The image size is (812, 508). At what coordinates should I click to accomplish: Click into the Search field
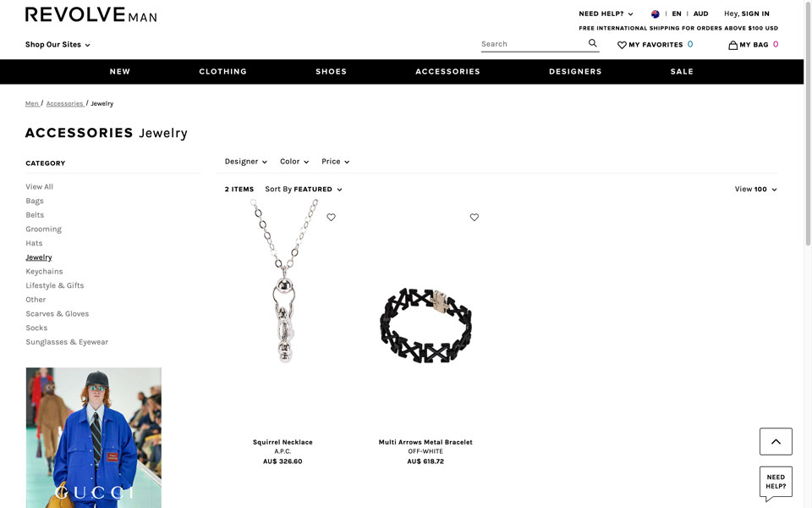pos(534,44)
